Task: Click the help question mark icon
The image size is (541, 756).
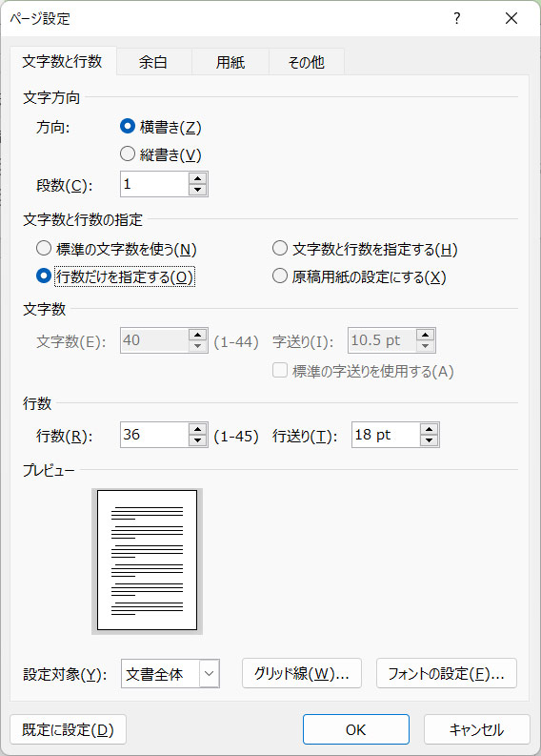Action: [x=456, y=18]
